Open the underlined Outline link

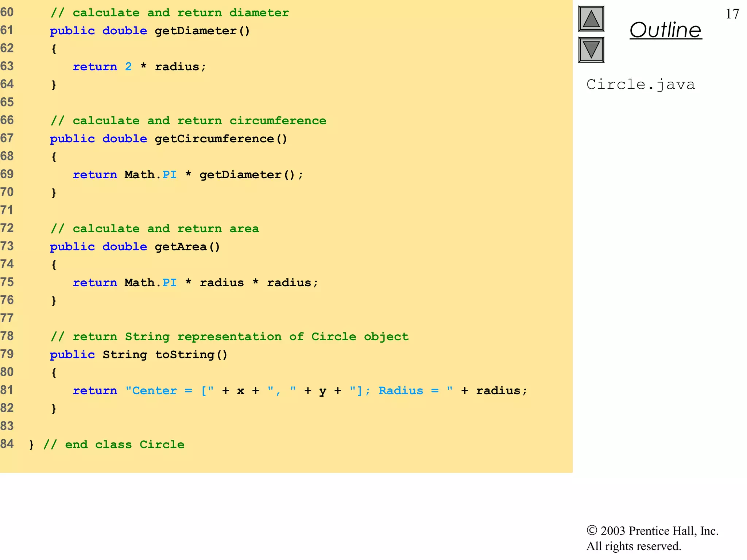(665, 30)
